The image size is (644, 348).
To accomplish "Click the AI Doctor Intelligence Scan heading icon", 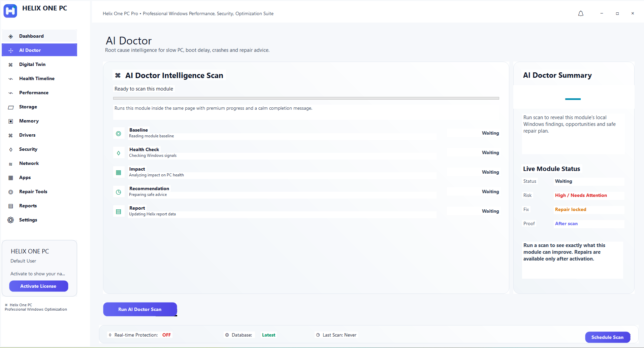I will coord(118,75).
